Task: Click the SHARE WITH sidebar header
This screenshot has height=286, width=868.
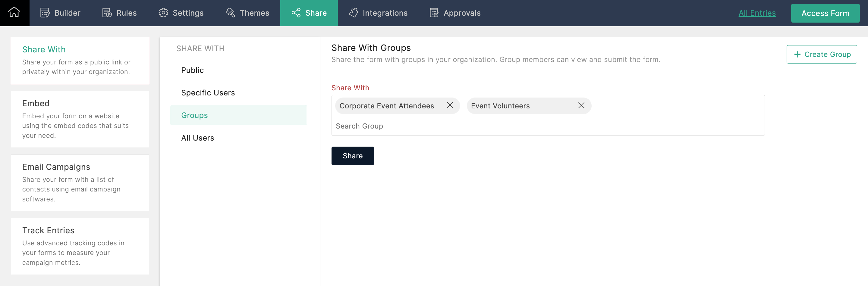Action: click(x=200, y=48)
